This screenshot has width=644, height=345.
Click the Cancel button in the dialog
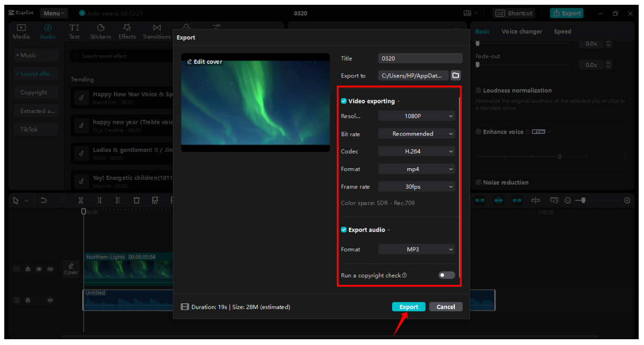(446, 307)
